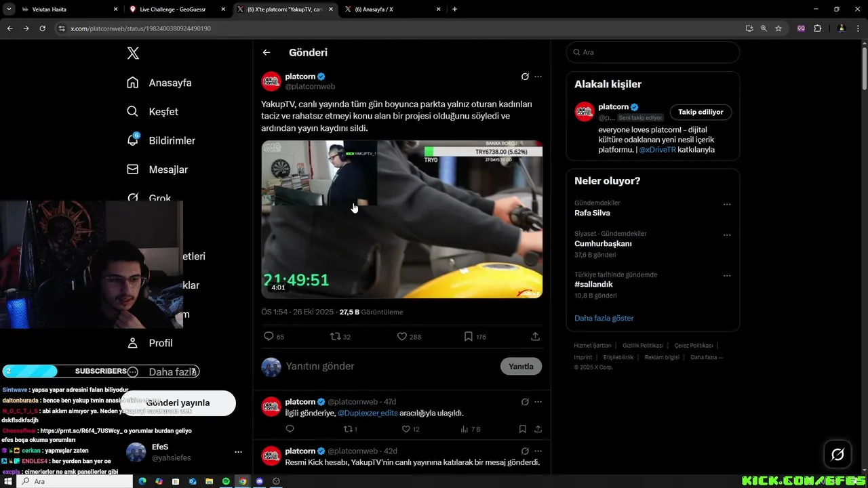This screenshot has width=868, height=488.
Task: Open Gizlilik Politikası footer link
Action: click(x=643, y=346)
